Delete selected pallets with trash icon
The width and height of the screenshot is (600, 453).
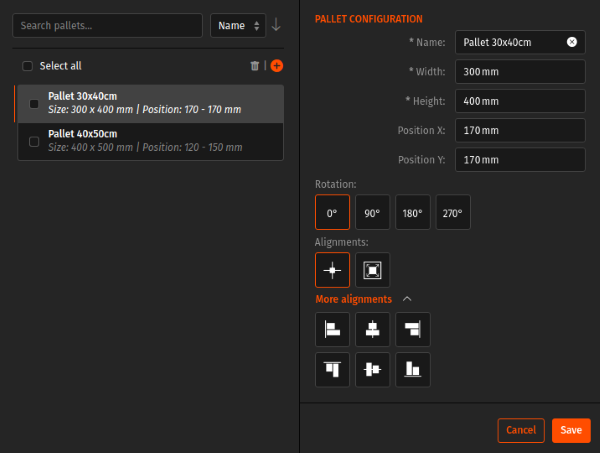pyautogui.click(x=255, y=66)
